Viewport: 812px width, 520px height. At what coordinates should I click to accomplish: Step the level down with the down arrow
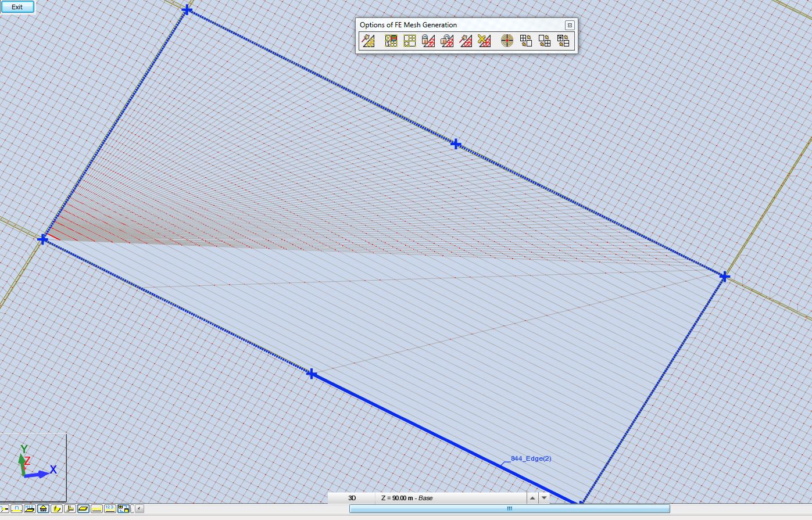point(544,498)
